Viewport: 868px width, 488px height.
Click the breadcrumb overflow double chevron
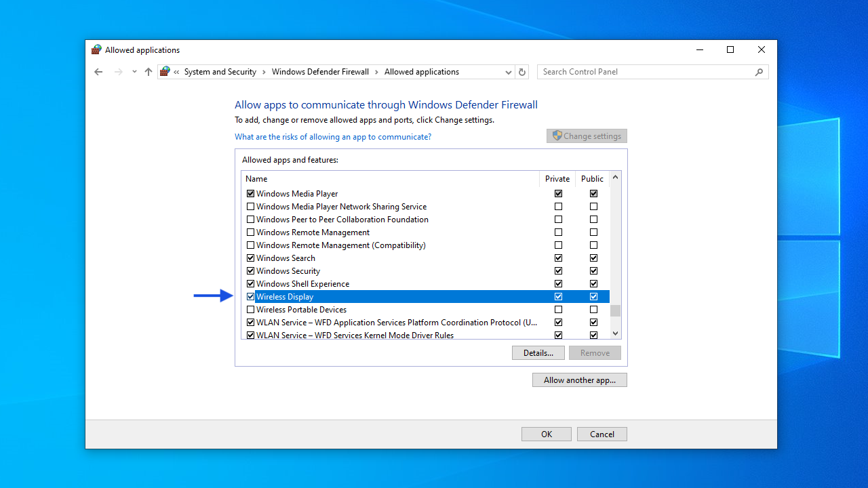click(176, 72)
